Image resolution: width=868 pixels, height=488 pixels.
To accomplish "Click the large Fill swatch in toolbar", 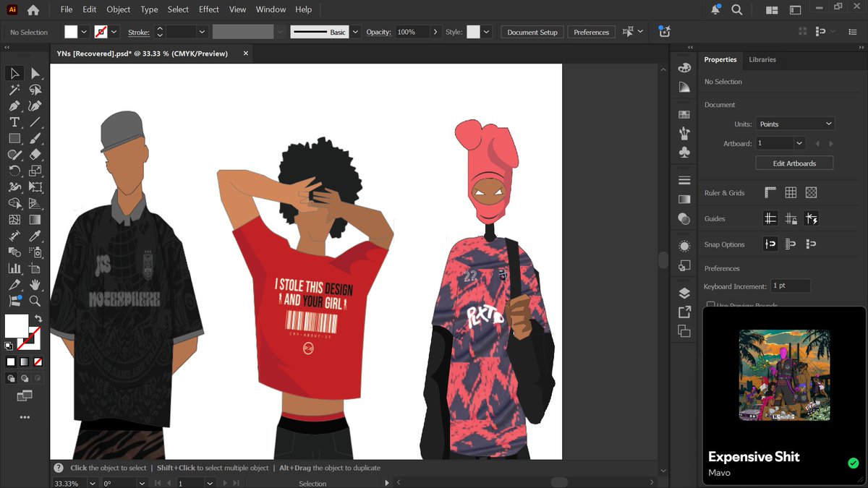I will [x=17, y=326].
